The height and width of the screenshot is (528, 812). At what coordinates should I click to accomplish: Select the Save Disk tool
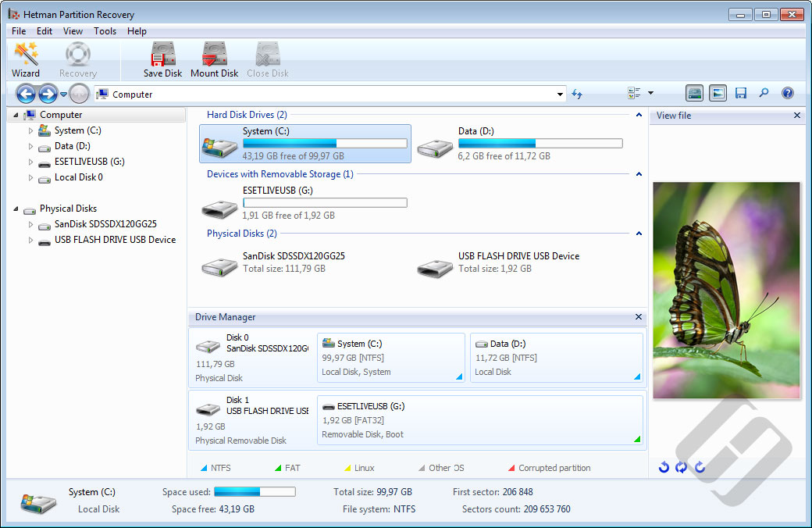tap(162, 59)
